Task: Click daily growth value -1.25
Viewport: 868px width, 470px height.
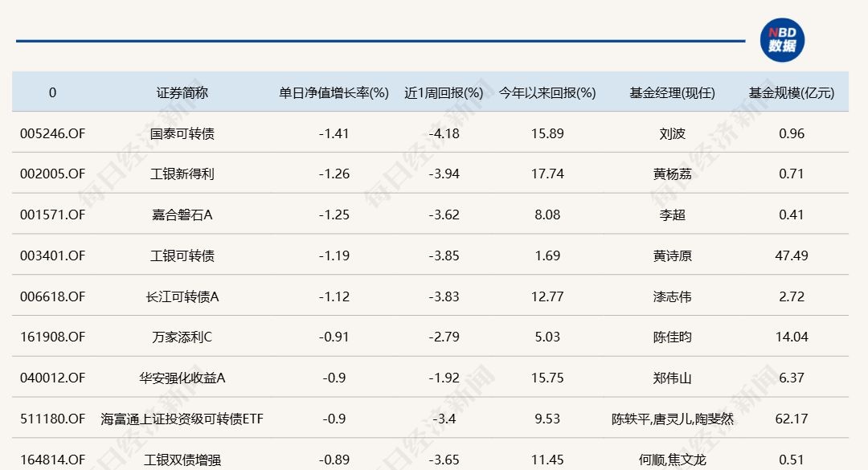Action: [334, 215]
